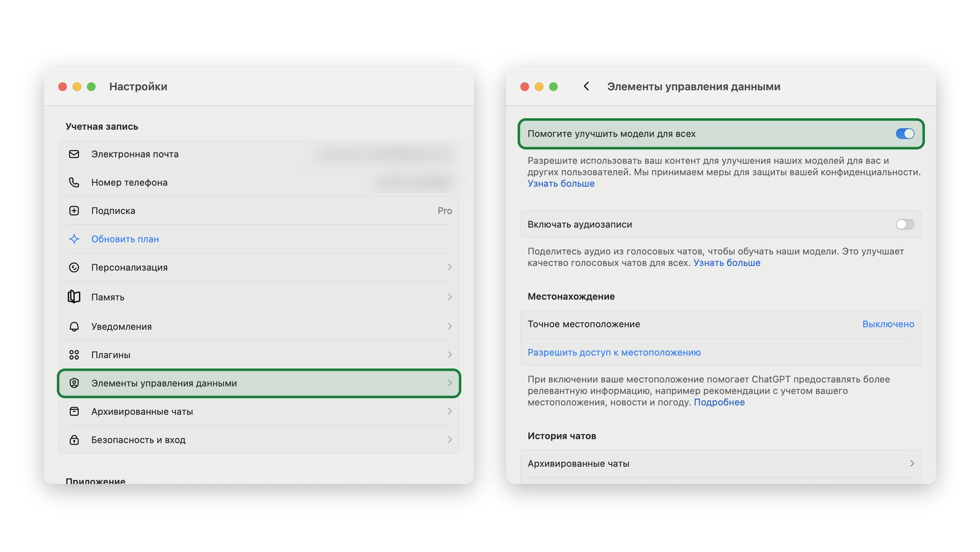Click the plus icon beside Подписка
Screen dimensions: 980x552
point(74,211)
